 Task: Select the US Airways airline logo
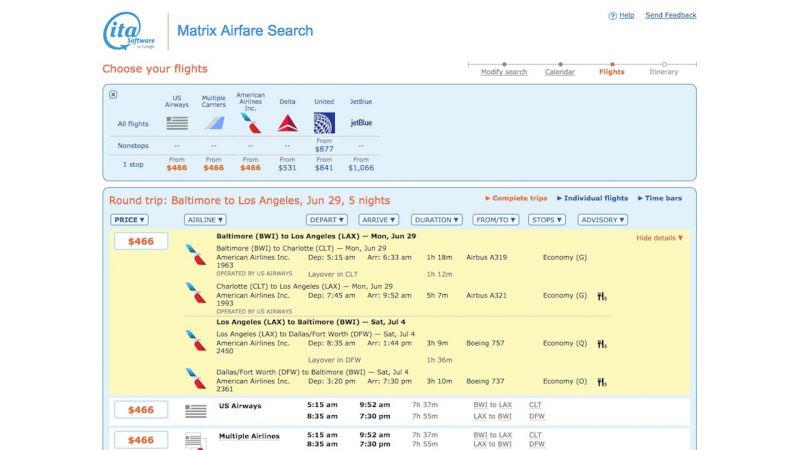tap(177, 123)
